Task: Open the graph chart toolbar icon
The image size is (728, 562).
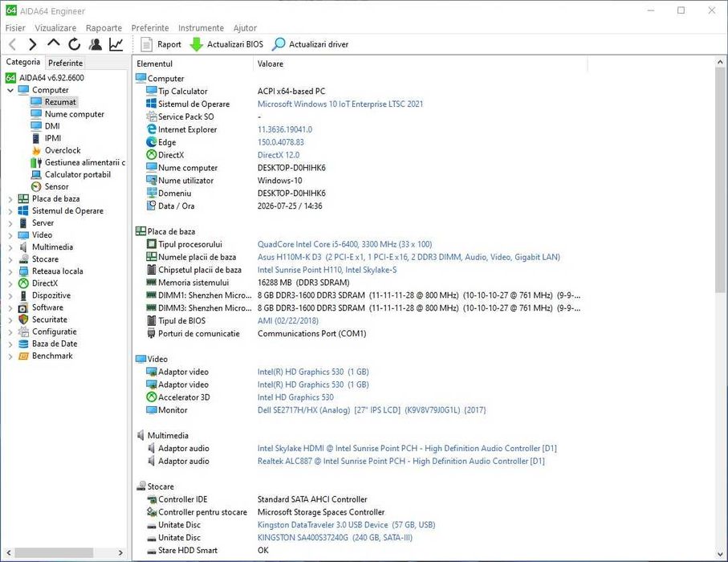Action: pos(116,45)
